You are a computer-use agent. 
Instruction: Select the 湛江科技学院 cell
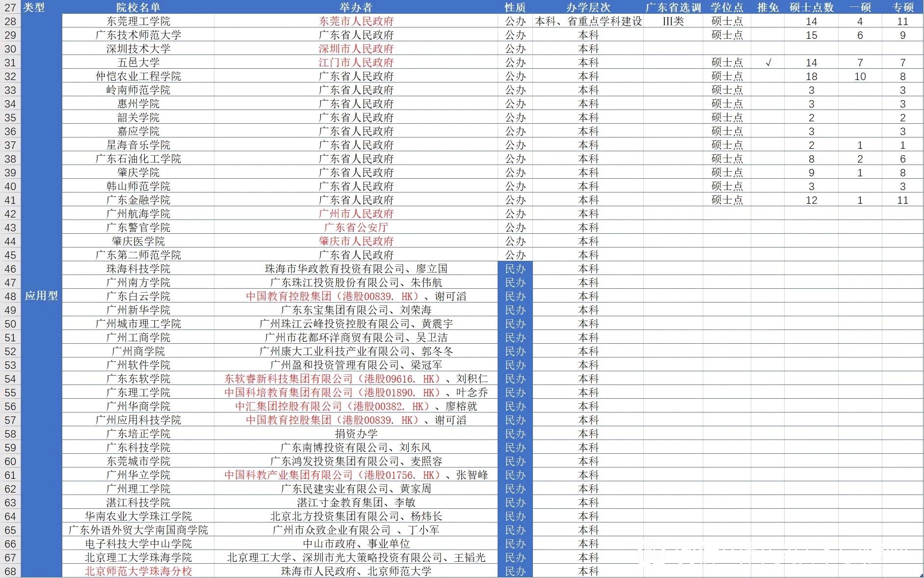(x=138, y=502)
